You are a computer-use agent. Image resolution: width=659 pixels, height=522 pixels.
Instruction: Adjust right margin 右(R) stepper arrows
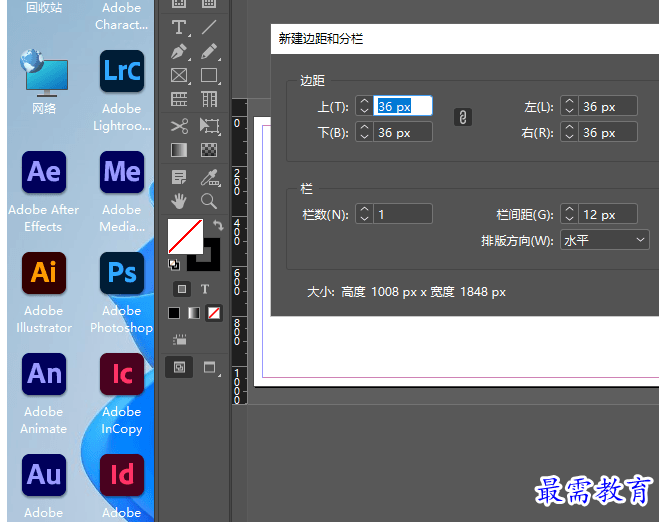pos(569,132)
